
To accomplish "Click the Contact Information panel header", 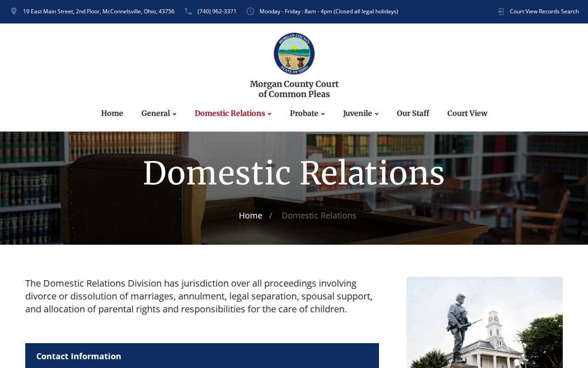I will point(202,356).
